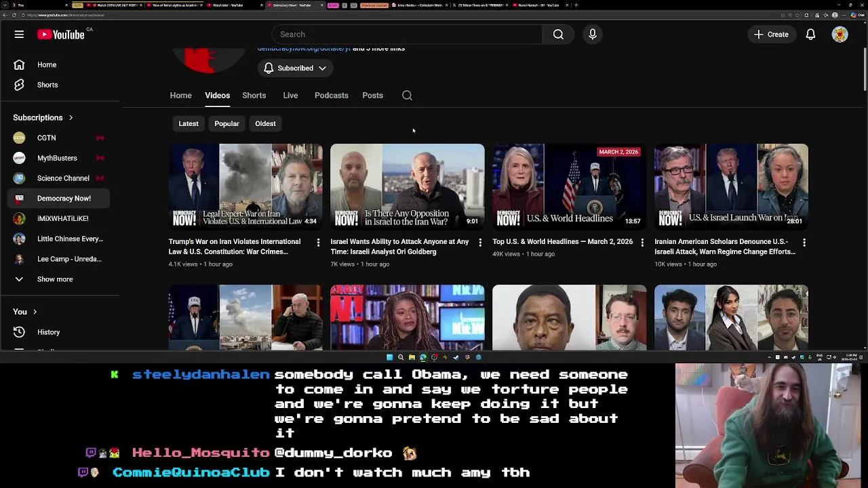Open the Podcasts tab

331,96
